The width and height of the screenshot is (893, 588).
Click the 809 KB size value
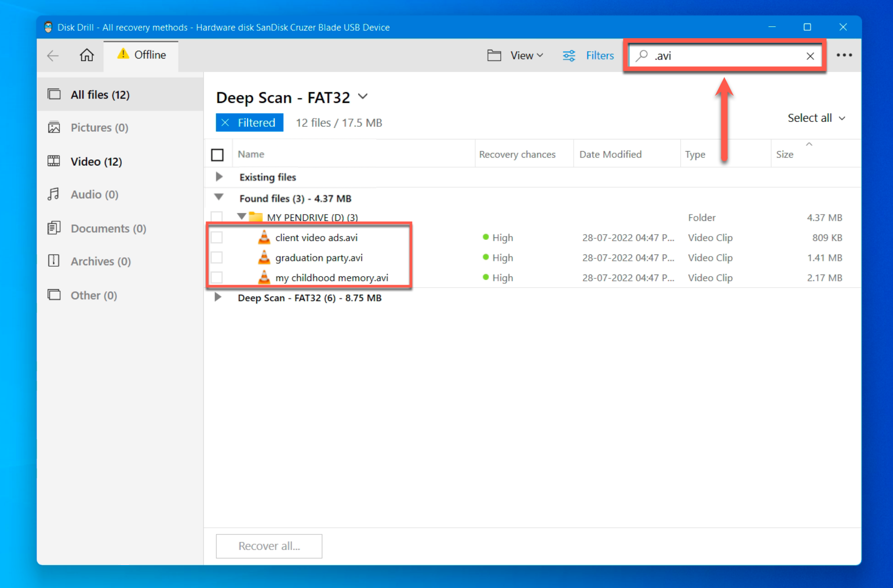[x=827, y=237]
